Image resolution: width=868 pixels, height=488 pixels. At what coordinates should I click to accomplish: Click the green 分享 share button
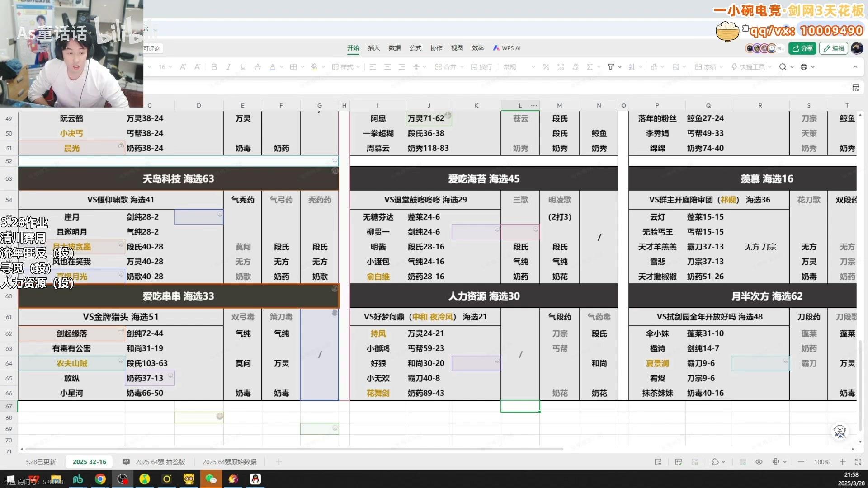802,48
